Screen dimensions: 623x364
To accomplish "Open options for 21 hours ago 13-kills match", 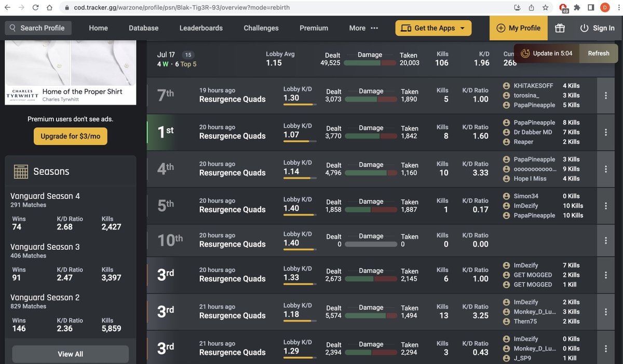I will pyautogui.click(x=605, y=312).
